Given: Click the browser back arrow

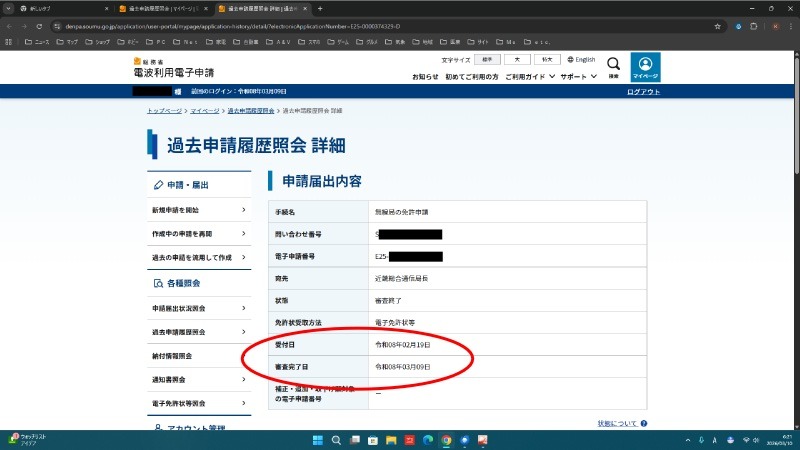Looking at the screenshot, I should 9,25.
